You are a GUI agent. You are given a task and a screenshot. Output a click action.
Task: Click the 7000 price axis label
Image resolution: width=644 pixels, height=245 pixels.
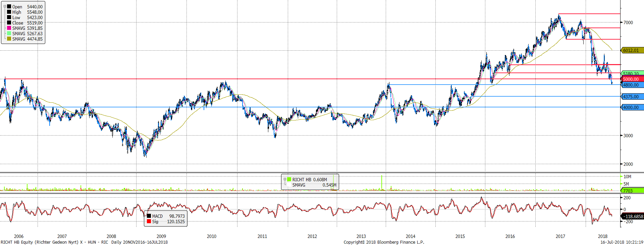(628, 22)
